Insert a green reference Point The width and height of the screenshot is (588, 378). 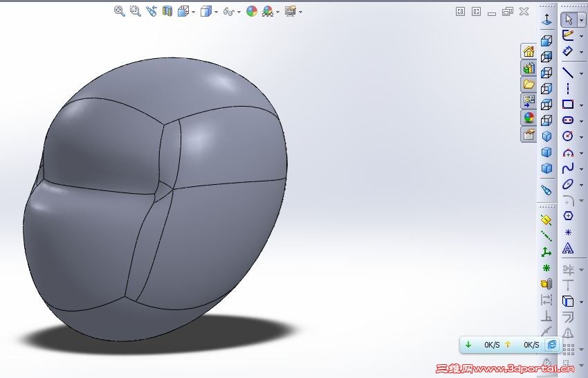click(x=546, y=268)
